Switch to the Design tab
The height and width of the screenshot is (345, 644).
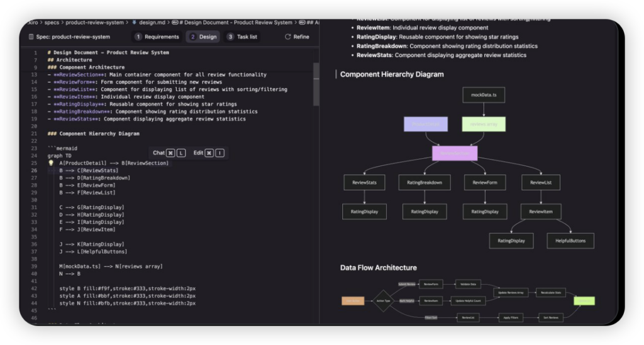point(203,37)
